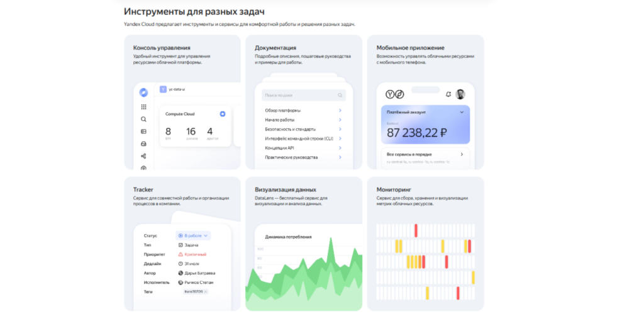Click the 16 дисков count
Viewport: 644px width, 331px height.
tap(191, 133)
